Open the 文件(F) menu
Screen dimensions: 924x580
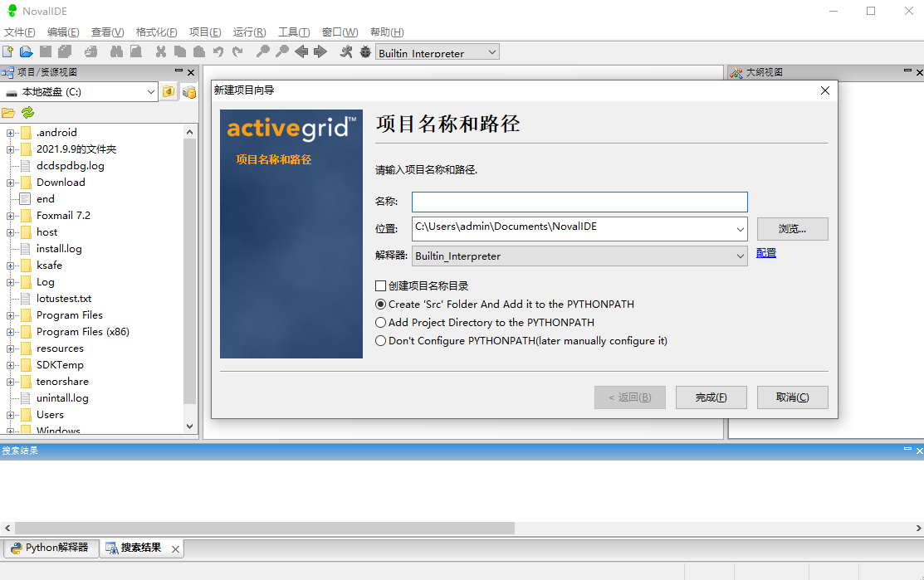(19, 32)
